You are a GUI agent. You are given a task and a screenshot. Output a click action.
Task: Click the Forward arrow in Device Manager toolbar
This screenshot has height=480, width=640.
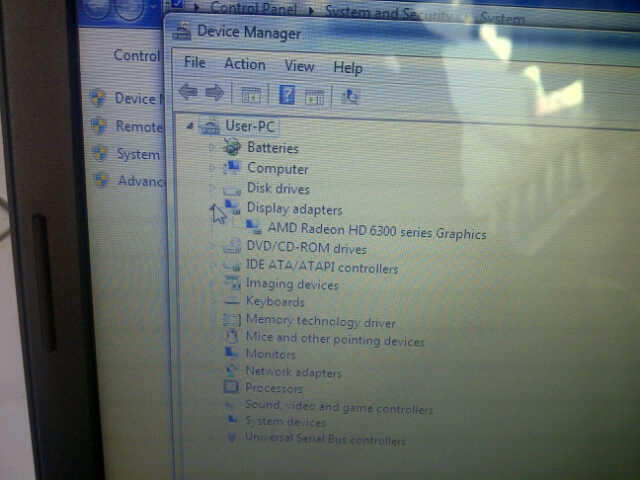214,93
